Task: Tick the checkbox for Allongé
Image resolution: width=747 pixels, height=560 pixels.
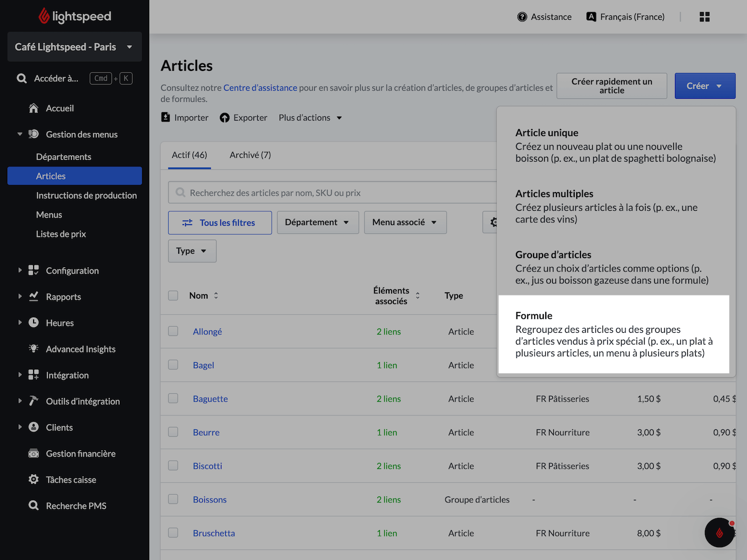Action: [x=173, y=331]
